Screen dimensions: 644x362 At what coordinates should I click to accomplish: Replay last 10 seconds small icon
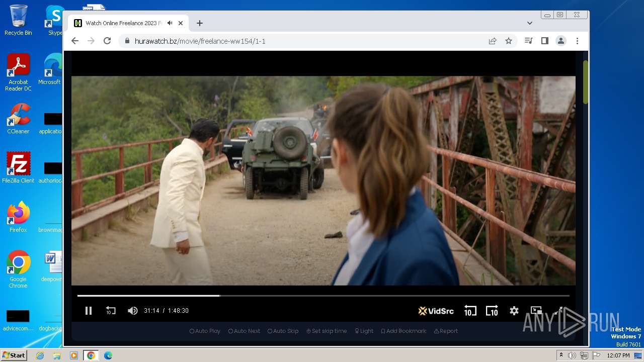[111, 311]
